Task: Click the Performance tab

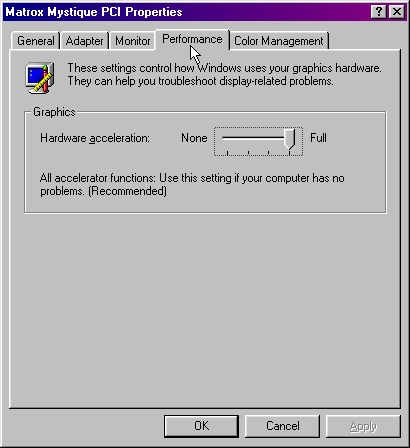Action: [x=192, y=39]
